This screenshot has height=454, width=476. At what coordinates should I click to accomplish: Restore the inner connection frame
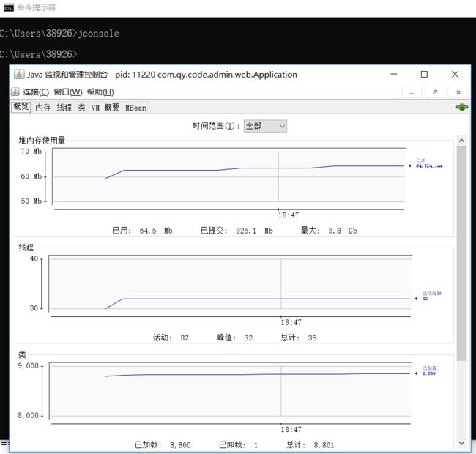(x=435, y=92)
